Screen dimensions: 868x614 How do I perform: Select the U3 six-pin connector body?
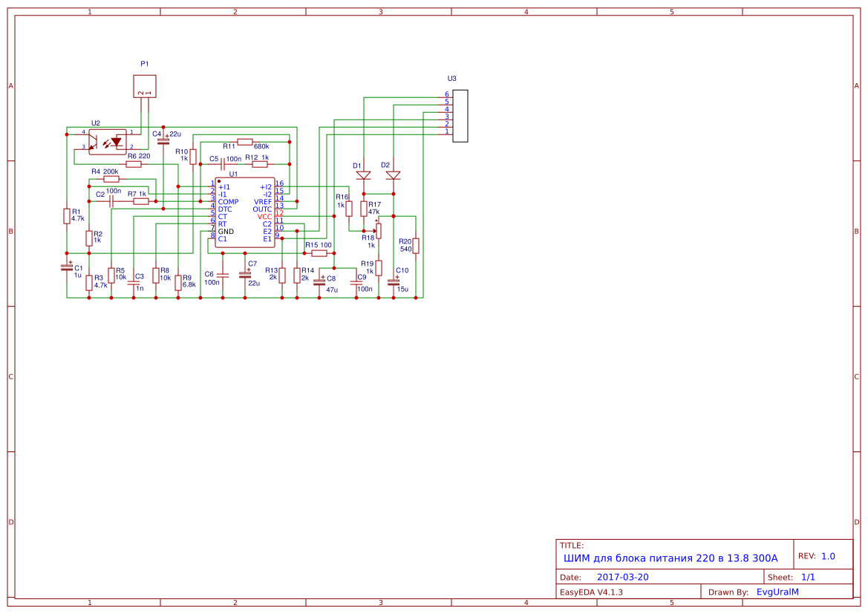coord(460,116)
